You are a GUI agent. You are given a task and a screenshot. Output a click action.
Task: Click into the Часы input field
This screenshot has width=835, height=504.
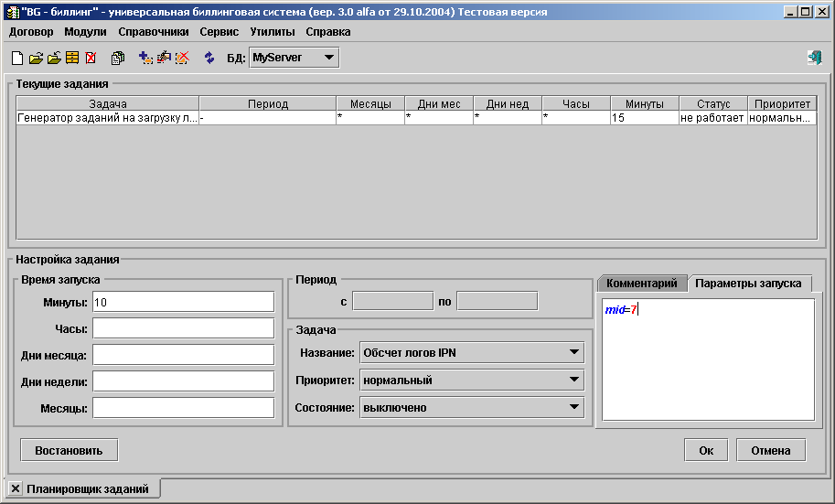(x=183, y=328)
